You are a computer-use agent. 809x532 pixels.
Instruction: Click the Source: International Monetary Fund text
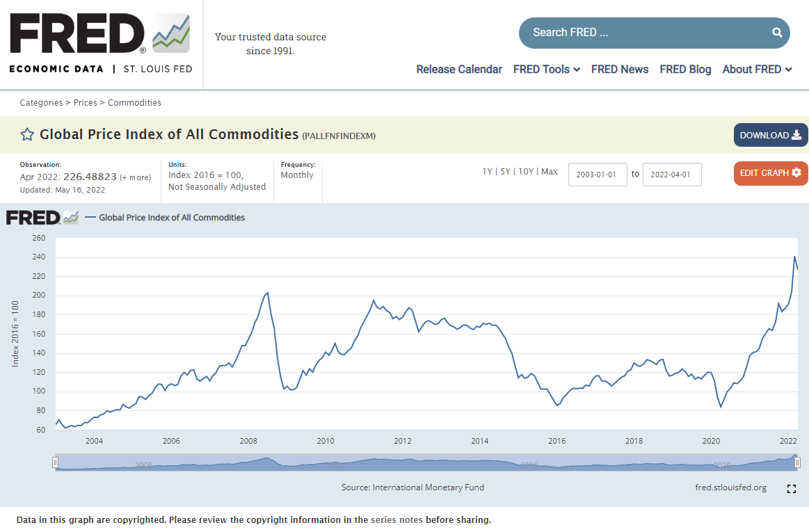point(412,487)
